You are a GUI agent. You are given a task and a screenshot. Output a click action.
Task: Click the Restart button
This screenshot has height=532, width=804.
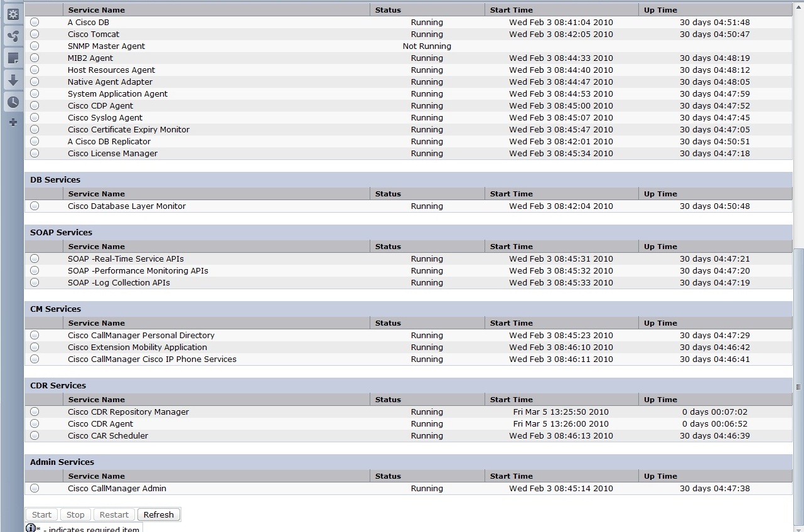(x=114, y=514)
